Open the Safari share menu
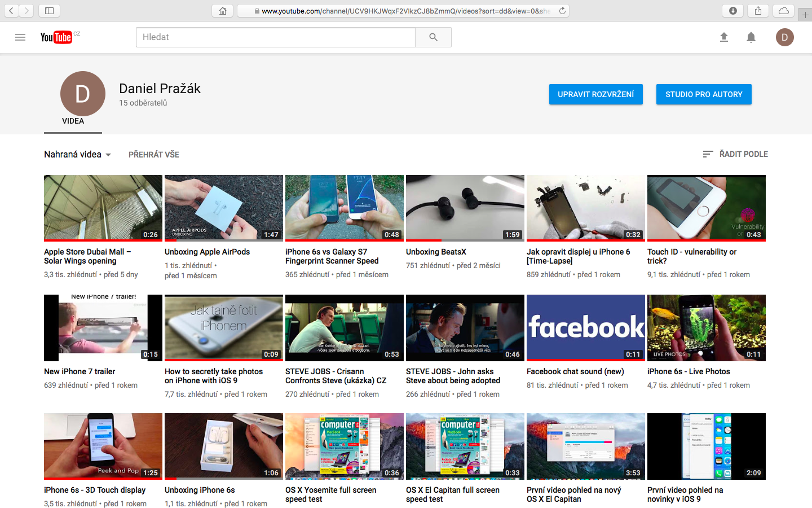This screenshot has width=812, height=508. coord(758,11)
